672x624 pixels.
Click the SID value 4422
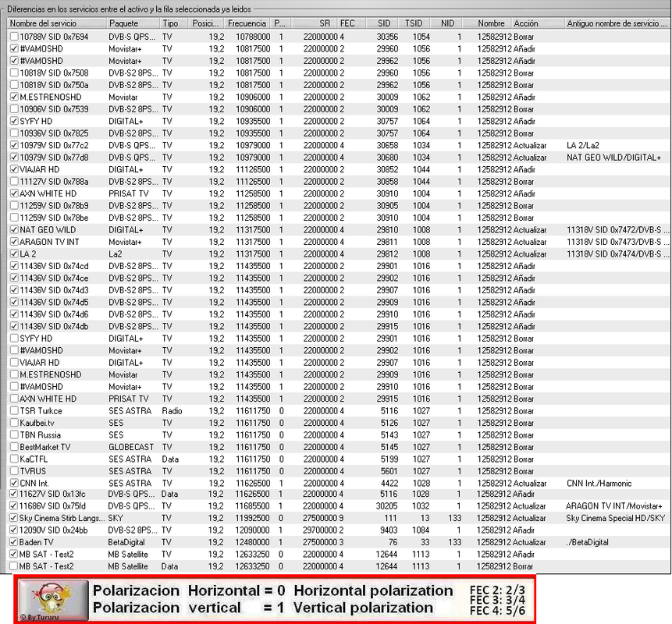click(x=389, y=483)
